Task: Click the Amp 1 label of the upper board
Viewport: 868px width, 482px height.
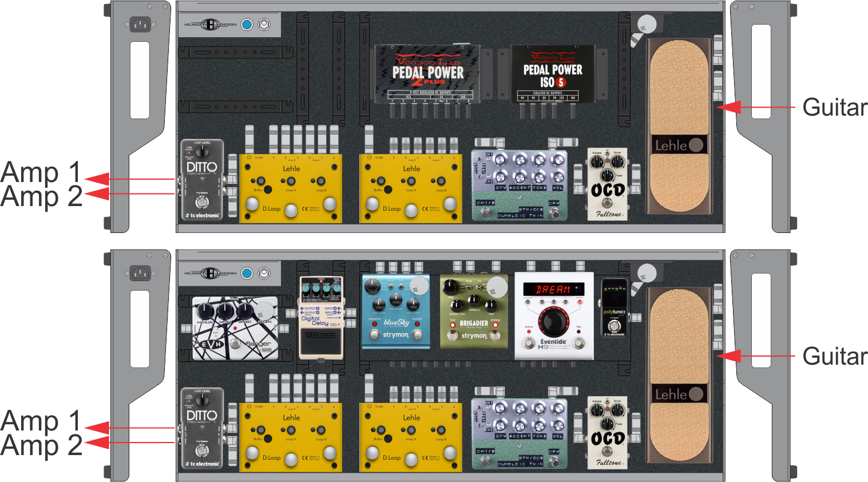Action: (41, 172)
